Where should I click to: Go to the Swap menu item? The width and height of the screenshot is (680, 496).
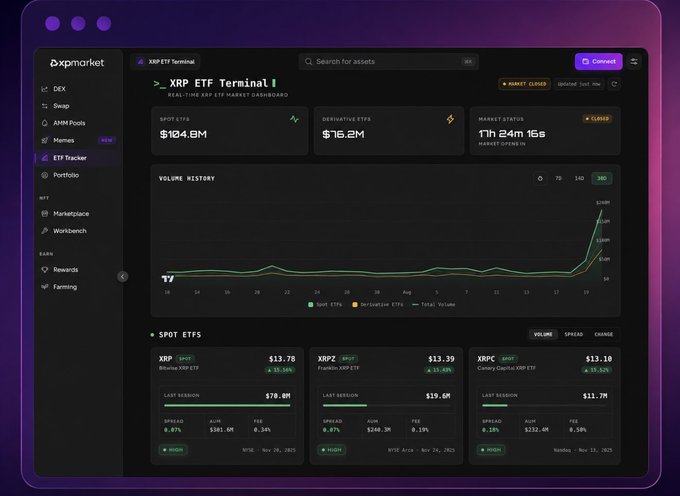[x=61, y=106]
